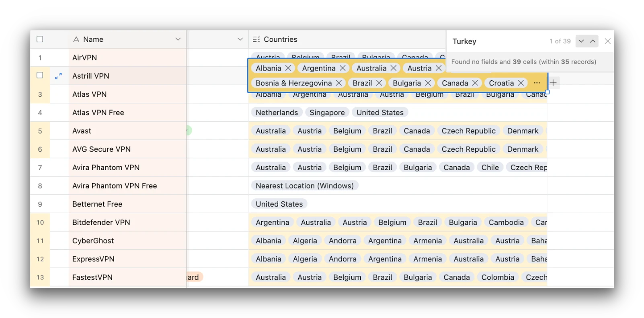Click the row number 4 cell

click(x=40, y=113)
